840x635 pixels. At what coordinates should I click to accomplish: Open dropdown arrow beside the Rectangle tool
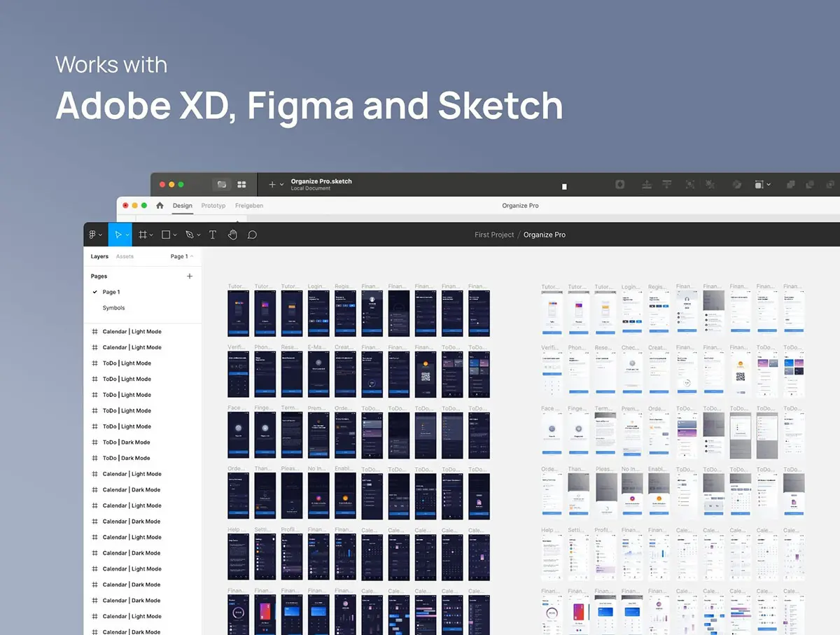coord(175,235)
